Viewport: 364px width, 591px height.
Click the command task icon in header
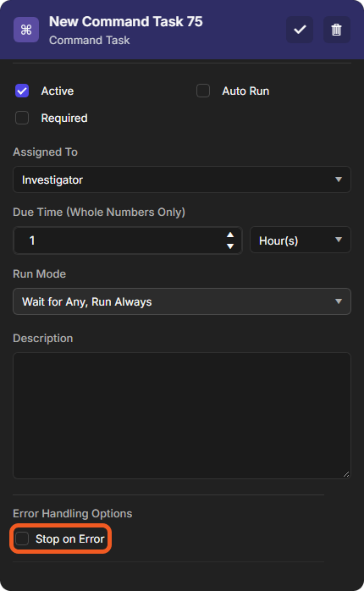pos(26,30)
